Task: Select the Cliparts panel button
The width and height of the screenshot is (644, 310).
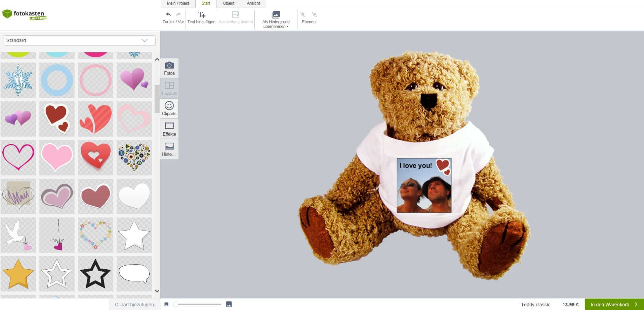Action: coord(169,108)
